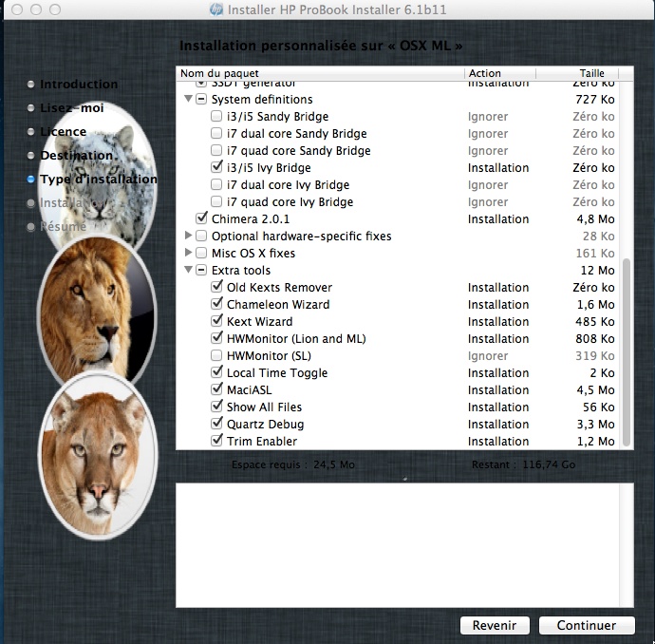
Task: Click Ignorer action for HWMonitor (SL)
Action: click(488, 355)
